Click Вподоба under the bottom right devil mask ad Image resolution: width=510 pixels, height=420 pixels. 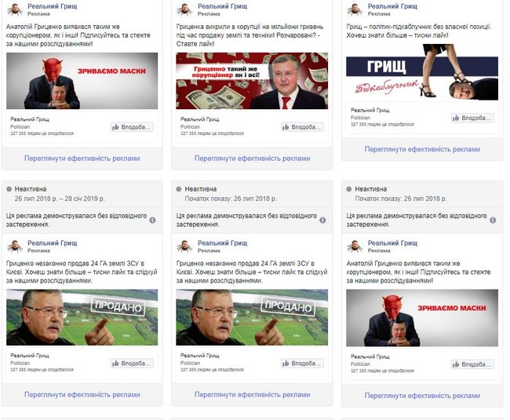click(x=472, y=364)
